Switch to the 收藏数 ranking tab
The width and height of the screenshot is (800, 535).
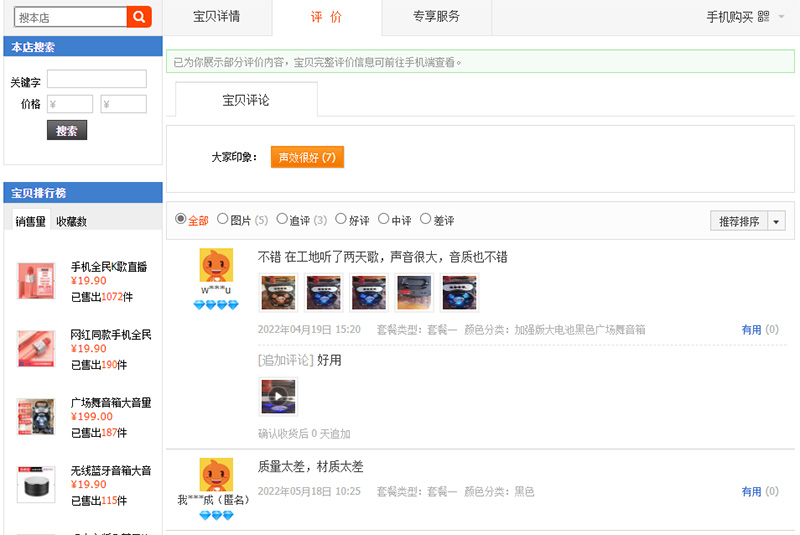pyautogui.click(x=71, y=221)
